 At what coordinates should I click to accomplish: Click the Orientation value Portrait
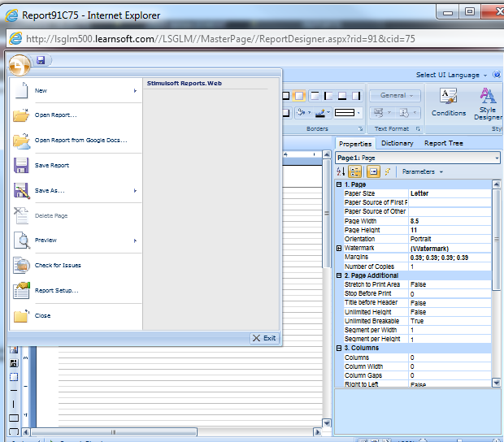pos(450,239)
